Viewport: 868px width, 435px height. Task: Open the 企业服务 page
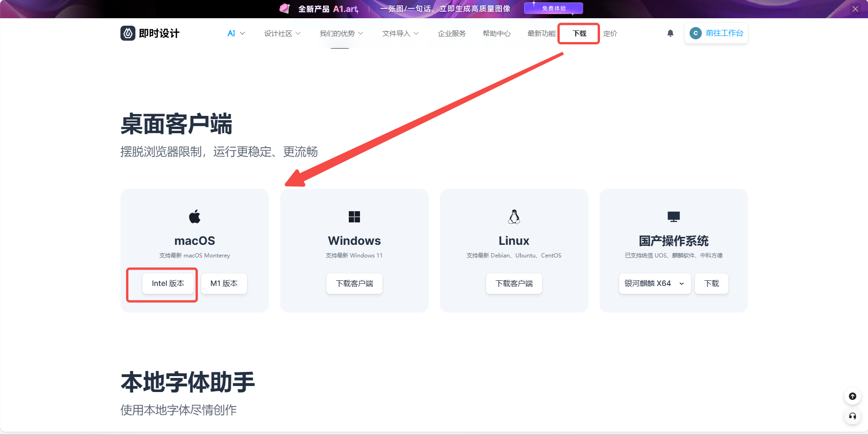point(452,33)
